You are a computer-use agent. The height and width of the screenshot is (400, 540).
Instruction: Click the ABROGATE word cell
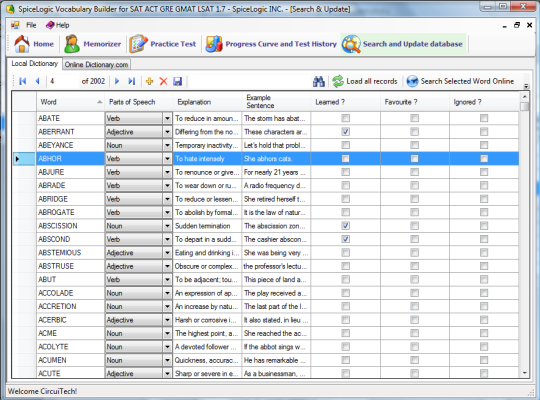click(x=70, y=212)
